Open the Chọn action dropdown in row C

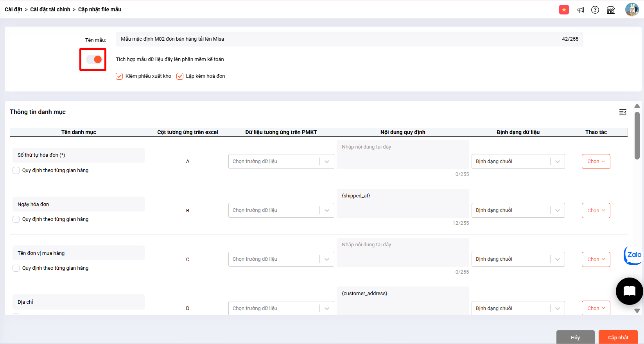pyautogui.click(x=596, y=260)
